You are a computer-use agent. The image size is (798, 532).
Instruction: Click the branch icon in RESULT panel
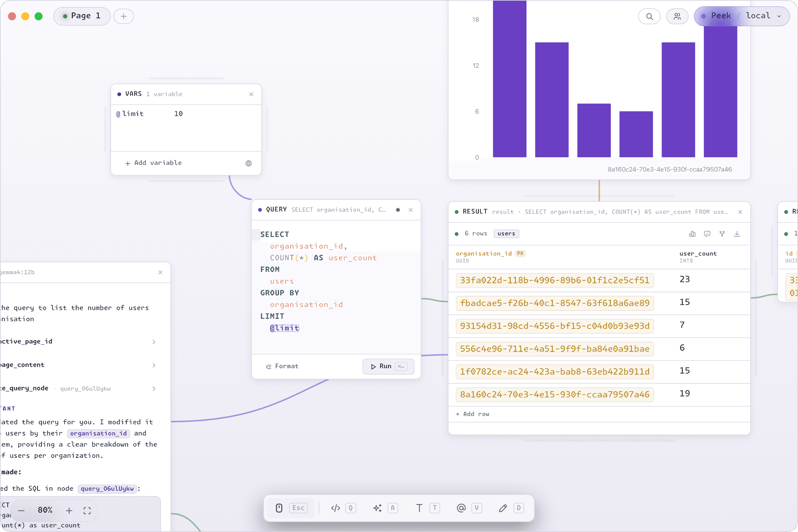(x=722, y=234)
